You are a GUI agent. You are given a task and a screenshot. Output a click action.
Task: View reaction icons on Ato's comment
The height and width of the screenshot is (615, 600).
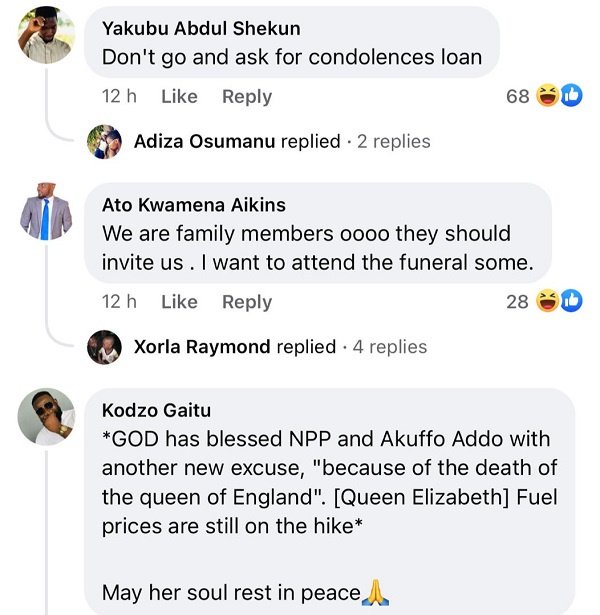tap(559, 300)
